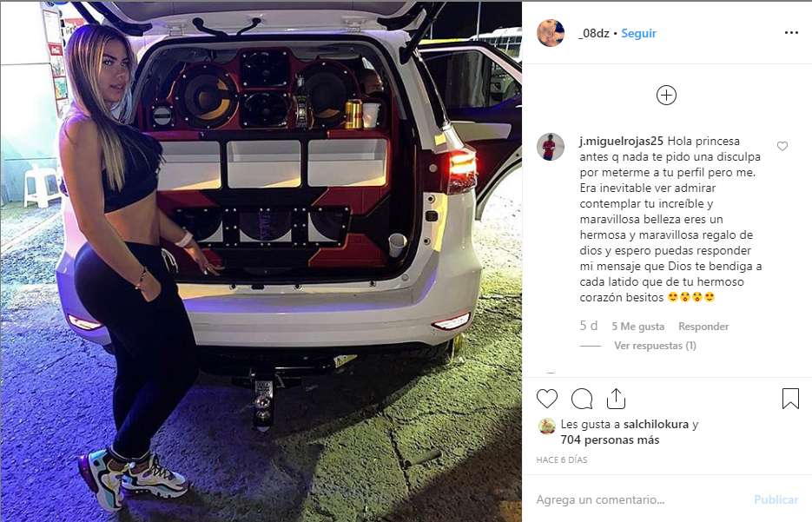This screenshot has height=522, width=812.
Task: Open j.miguelrojas25 commenter avatar
Action: [550, 147]
